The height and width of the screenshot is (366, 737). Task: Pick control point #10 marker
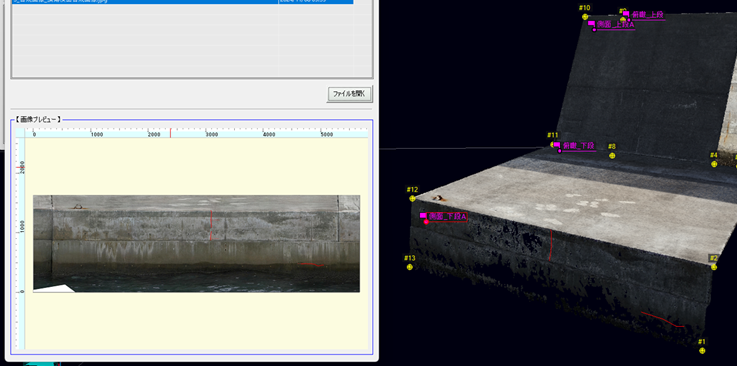(585, 16)
